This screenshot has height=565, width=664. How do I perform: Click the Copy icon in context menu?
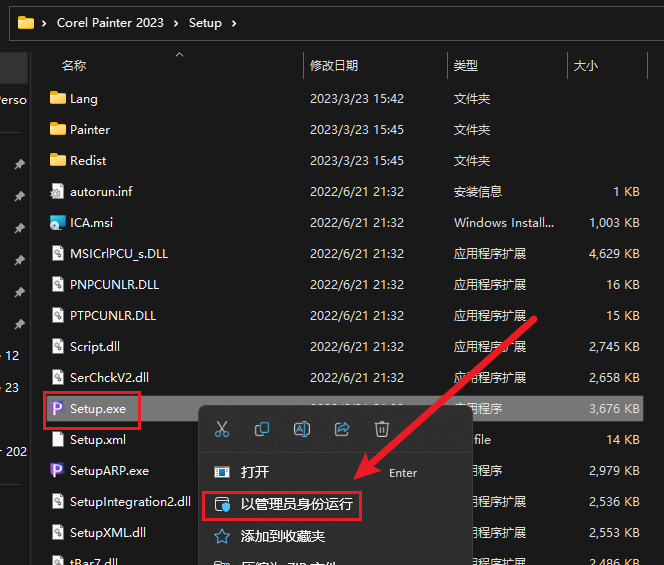262,429
